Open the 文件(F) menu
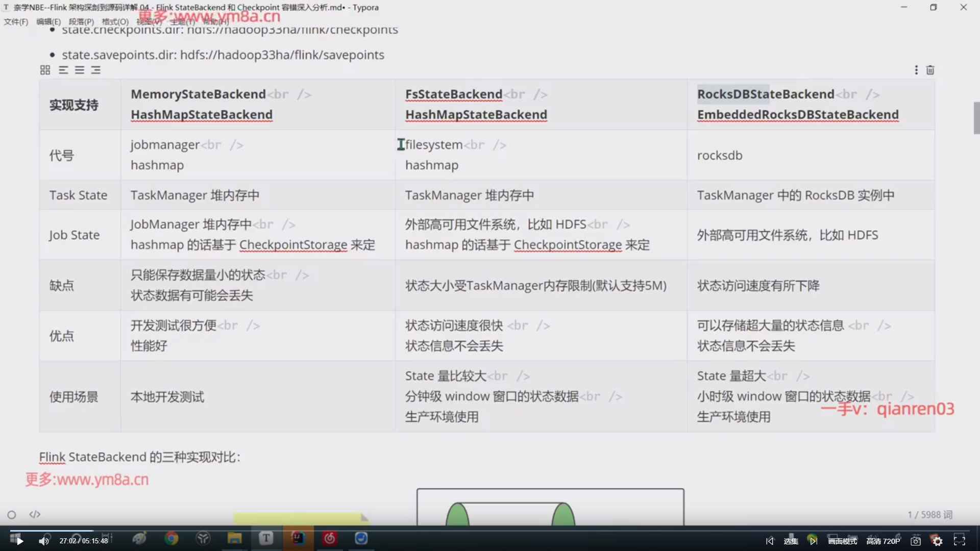Viewport: 980px width, 551px height. point(16,21)
